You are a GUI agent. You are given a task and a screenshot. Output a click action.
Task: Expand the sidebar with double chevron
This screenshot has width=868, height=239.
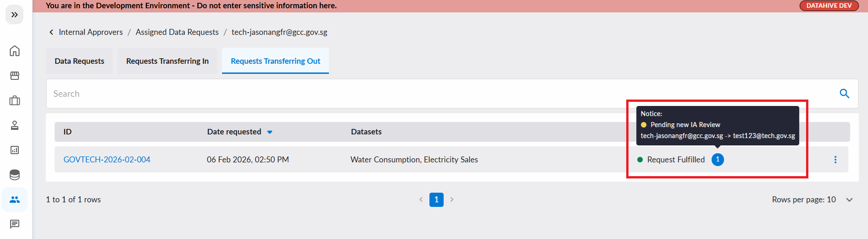coord(15,15)
